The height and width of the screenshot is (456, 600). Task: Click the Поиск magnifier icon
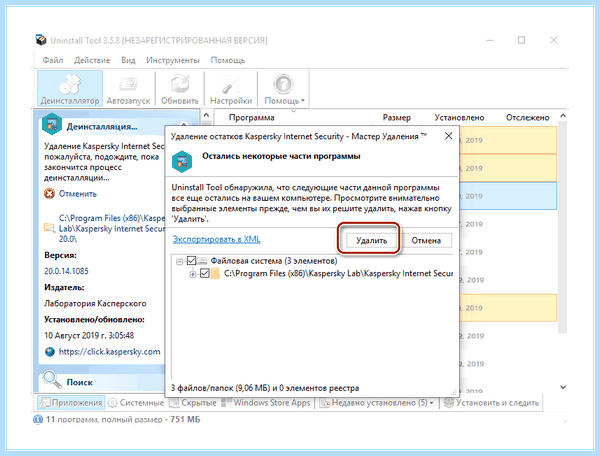coord(52,379)
